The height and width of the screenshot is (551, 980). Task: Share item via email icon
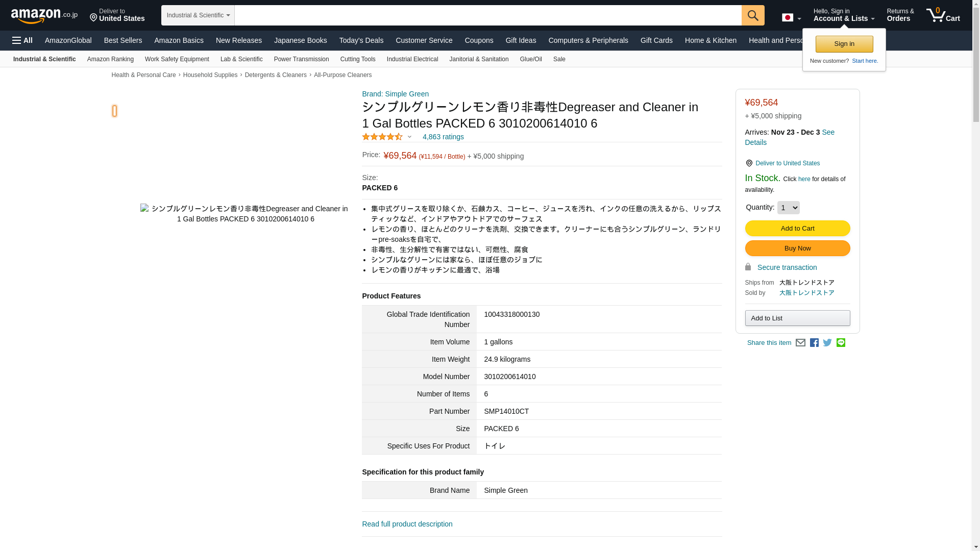tap(800, 343)
